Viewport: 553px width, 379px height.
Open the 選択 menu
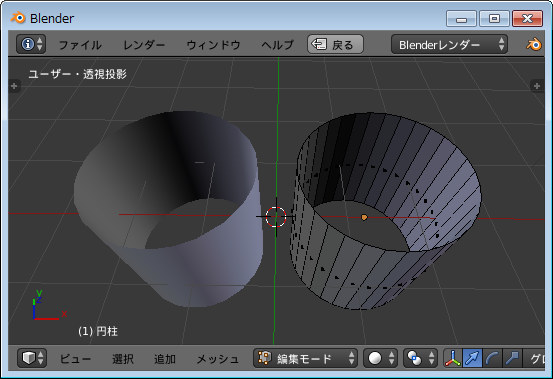(123, 359)
